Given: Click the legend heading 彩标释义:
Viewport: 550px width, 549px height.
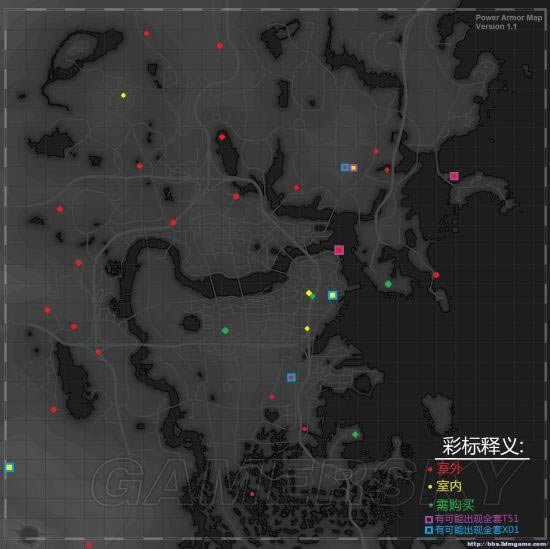Looking at the screenshot, I should (x=483, y=446).
